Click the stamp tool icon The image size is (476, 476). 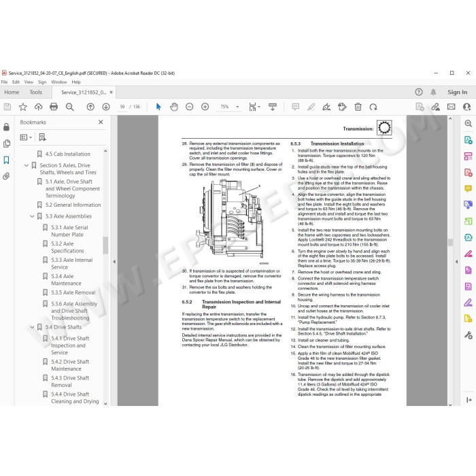(342, 107)
